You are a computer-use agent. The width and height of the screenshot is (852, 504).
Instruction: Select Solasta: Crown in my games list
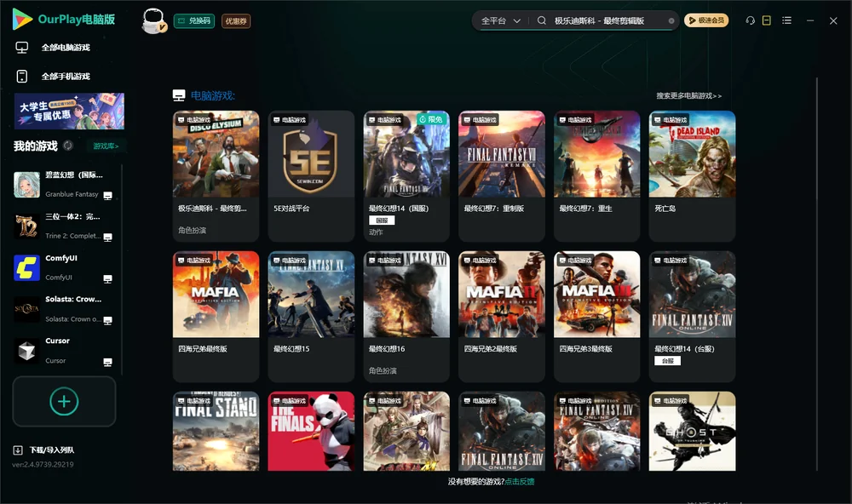64,309
